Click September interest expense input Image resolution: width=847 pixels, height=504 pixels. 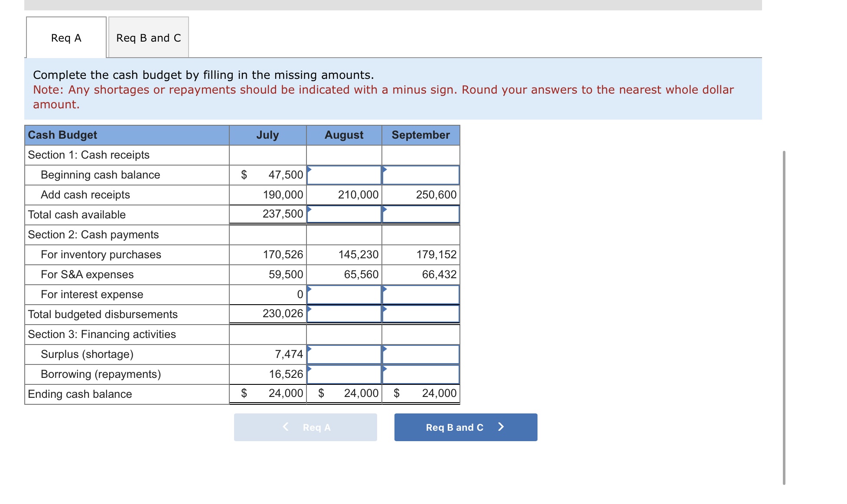(x=420, y=295)
